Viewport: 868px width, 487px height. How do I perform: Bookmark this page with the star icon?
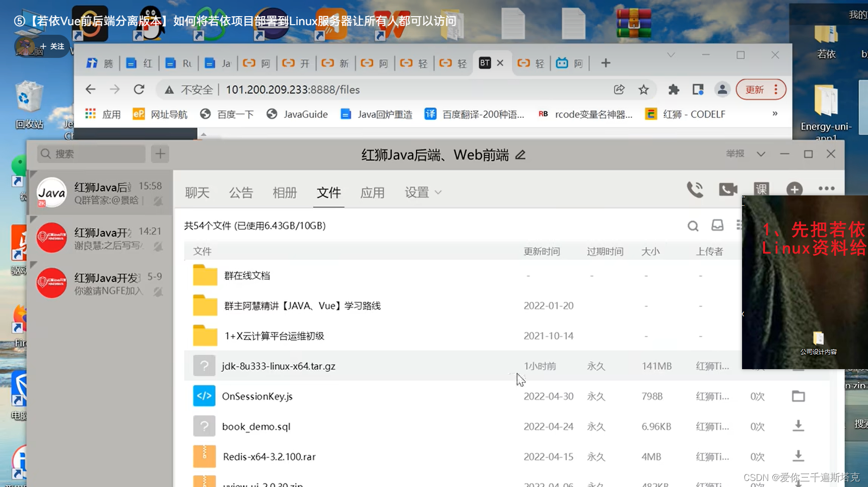point(643,90)
